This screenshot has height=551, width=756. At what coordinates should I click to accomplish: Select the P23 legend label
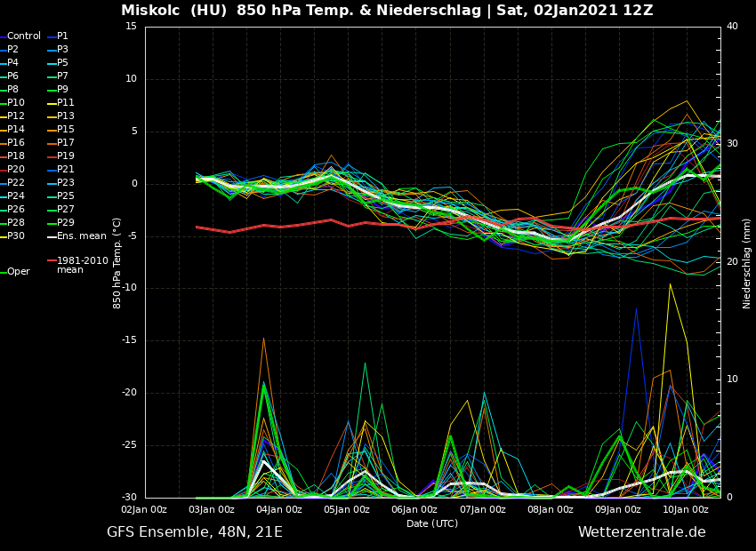click(66, 183)
